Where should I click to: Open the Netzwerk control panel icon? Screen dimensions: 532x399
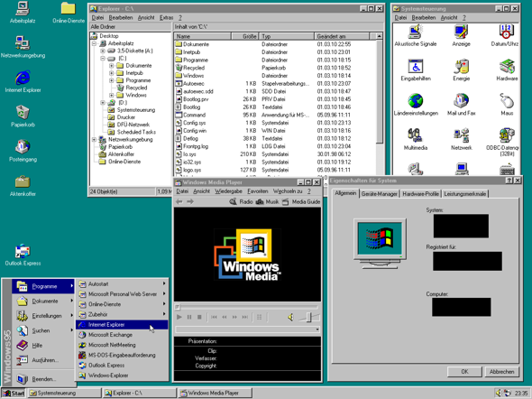click(x=461, y=139)
